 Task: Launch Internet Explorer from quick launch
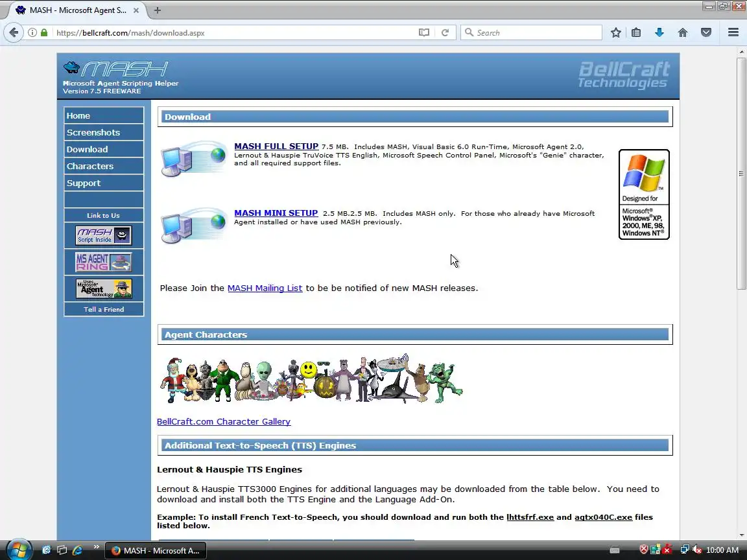pyautogui.click(x=78, y=550)
